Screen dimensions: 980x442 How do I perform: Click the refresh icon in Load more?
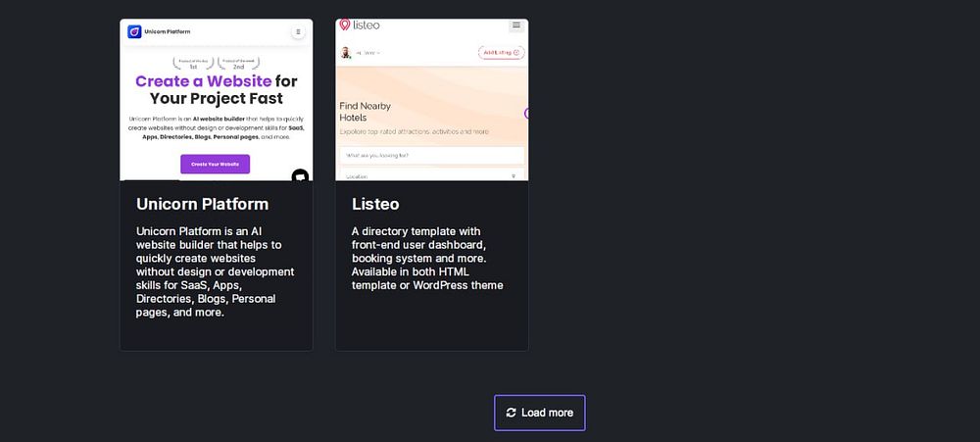point(512,413)
